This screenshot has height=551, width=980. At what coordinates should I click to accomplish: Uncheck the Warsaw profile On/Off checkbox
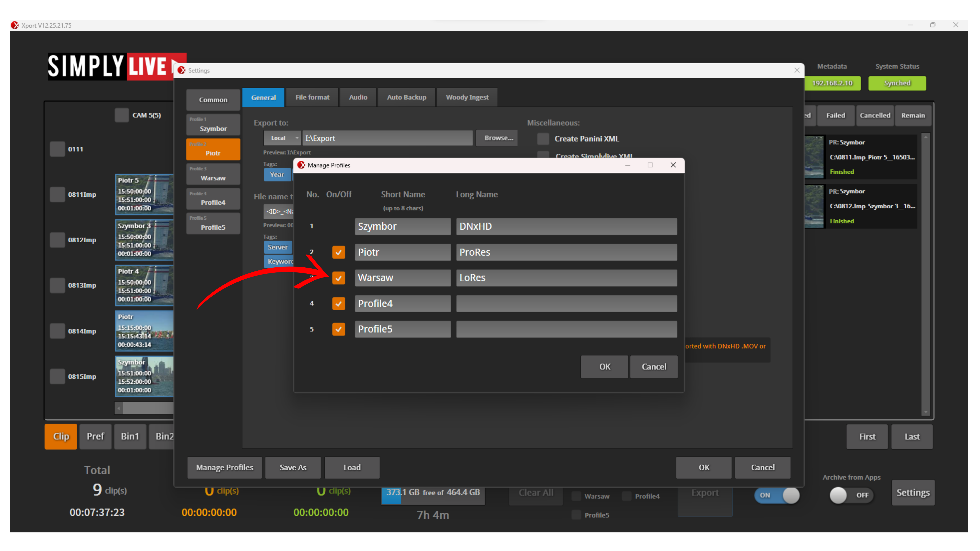[x=338, y=278]
